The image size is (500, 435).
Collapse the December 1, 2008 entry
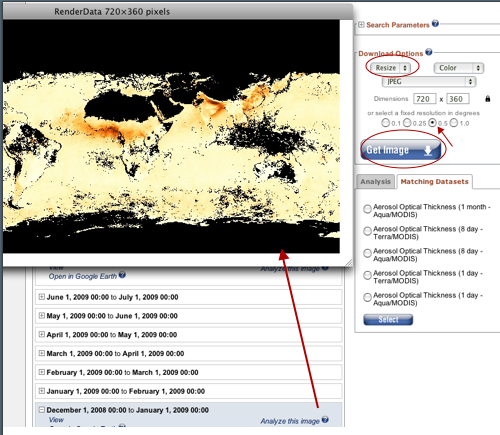41,410
